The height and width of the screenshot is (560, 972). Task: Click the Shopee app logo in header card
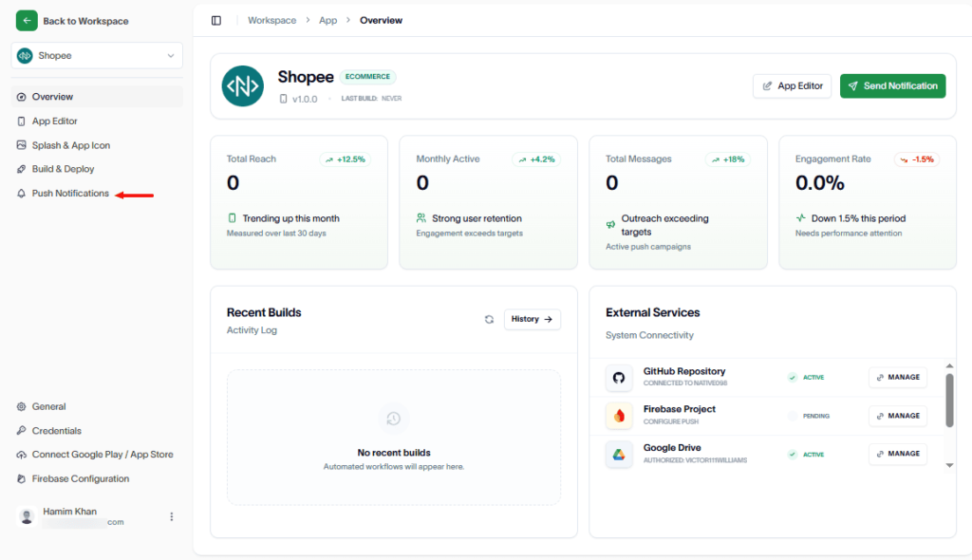(x=242, y=86)
